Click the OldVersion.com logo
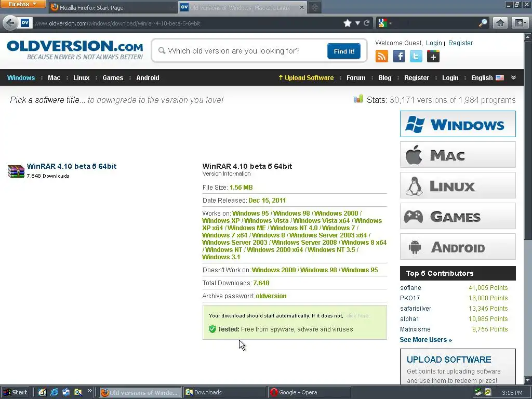Image resolution: width=532 pixels, height=399 pixels. coord(75,50)
